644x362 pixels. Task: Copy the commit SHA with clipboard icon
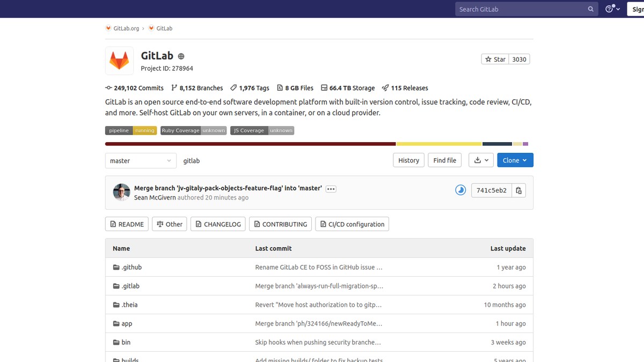pos(518,190)
